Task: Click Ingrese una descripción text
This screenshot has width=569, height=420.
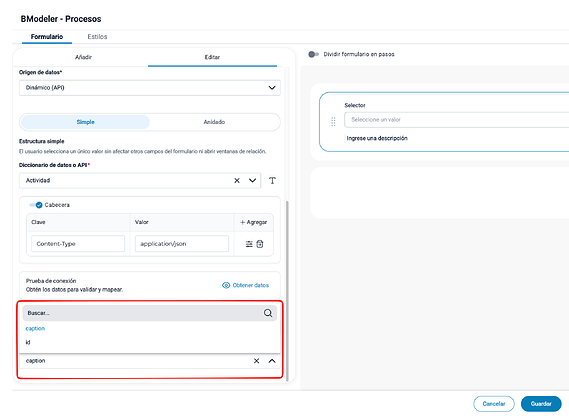Action: point(377,138)
